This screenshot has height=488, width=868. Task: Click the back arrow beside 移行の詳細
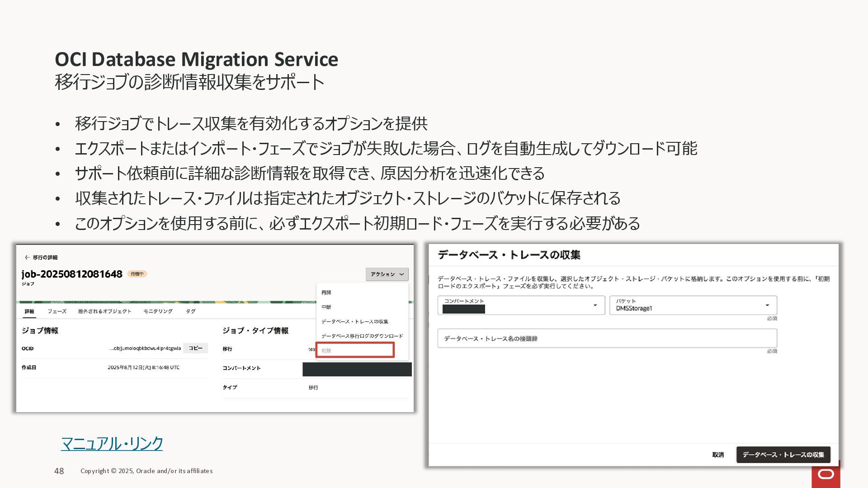point(27,258)
